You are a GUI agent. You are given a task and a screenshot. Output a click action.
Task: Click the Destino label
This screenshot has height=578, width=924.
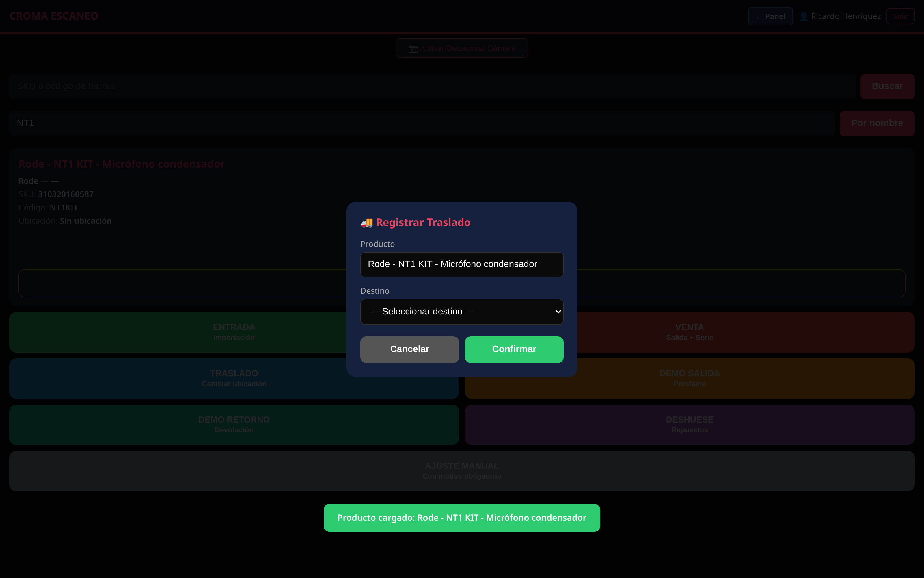pos(375,291)
